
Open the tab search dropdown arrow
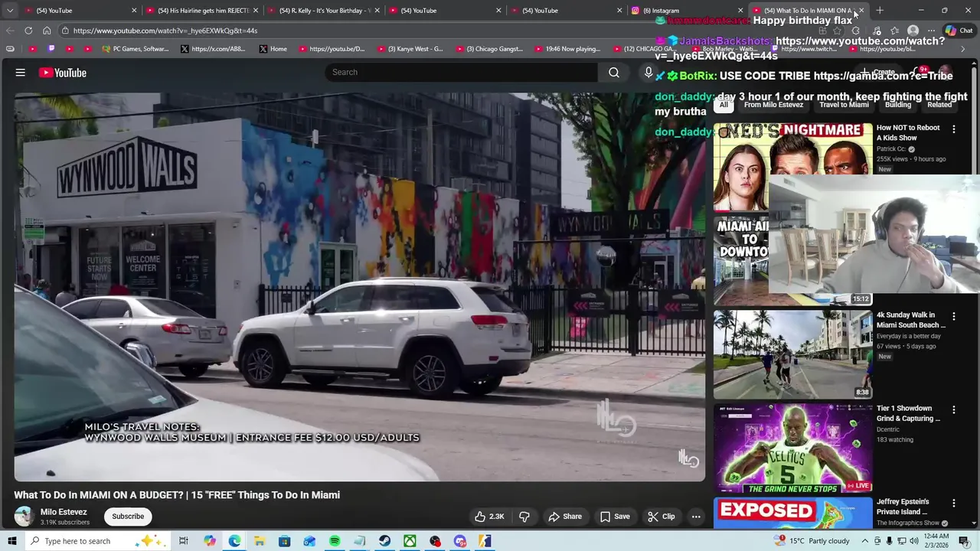click(10, 11)
